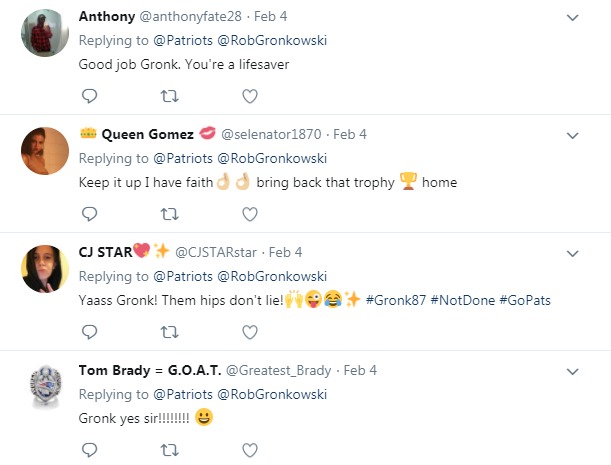Like Queen Gomez's tweet

[250, 213]
